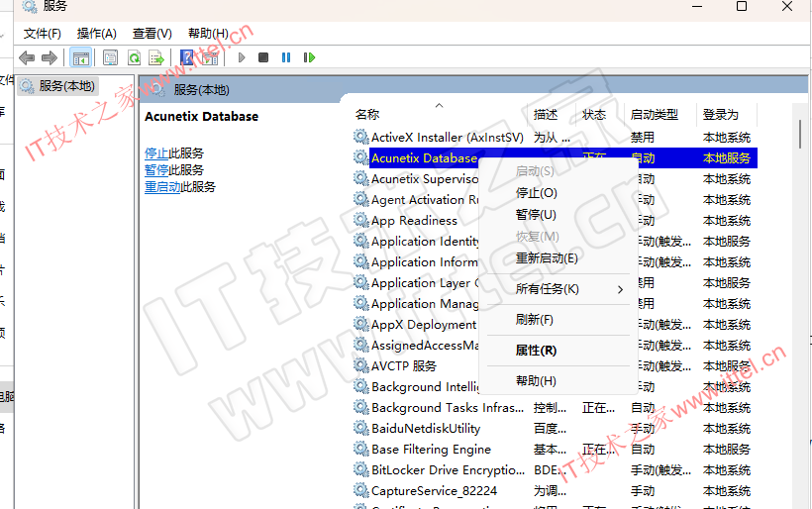Click the gear icon beside CaptureService_82224
Image resolution: width=812 pixels, height=509 pixels.
pos(361,490)
